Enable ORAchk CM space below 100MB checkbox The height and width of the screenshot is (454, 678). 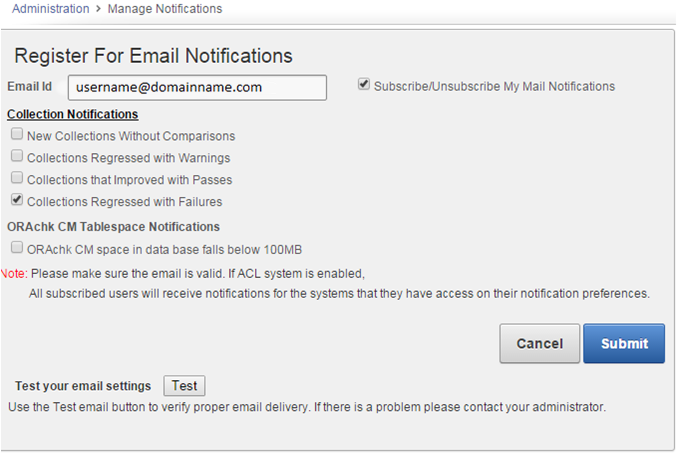[17, 248]
